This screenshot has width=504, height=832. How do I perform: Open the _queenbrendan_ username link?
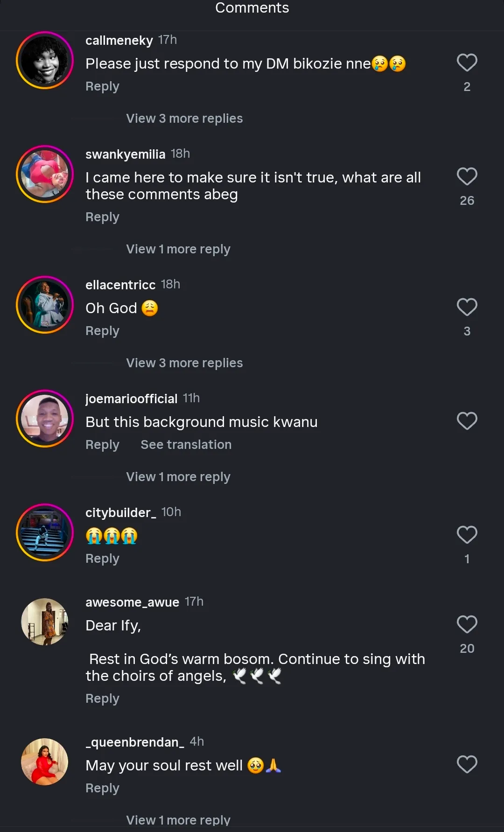(x=134, y=742)
